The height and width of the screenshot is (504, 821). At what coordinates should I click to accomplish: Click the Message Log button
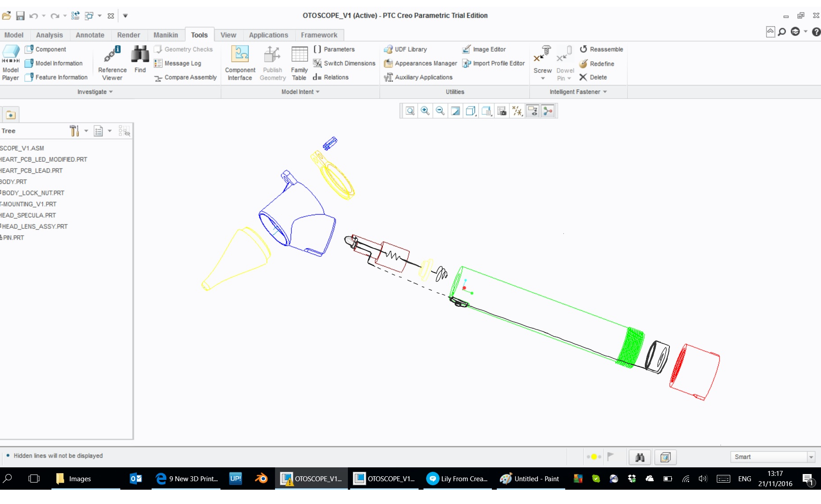(x=178, y=64)
